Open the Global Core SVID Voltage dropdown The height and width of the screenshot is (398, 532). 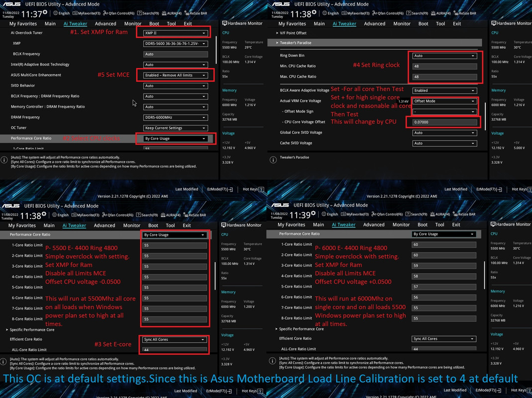pos(444,133)
